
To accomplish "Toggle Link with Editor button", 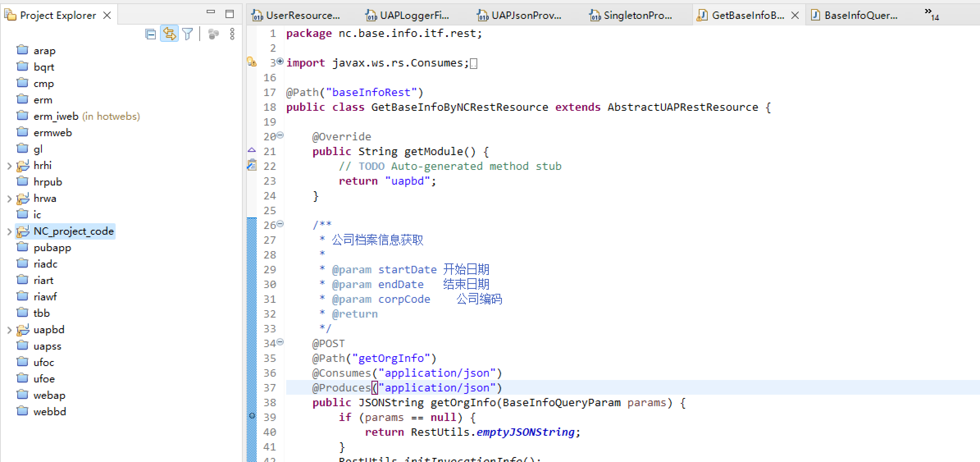I will 169,34.
